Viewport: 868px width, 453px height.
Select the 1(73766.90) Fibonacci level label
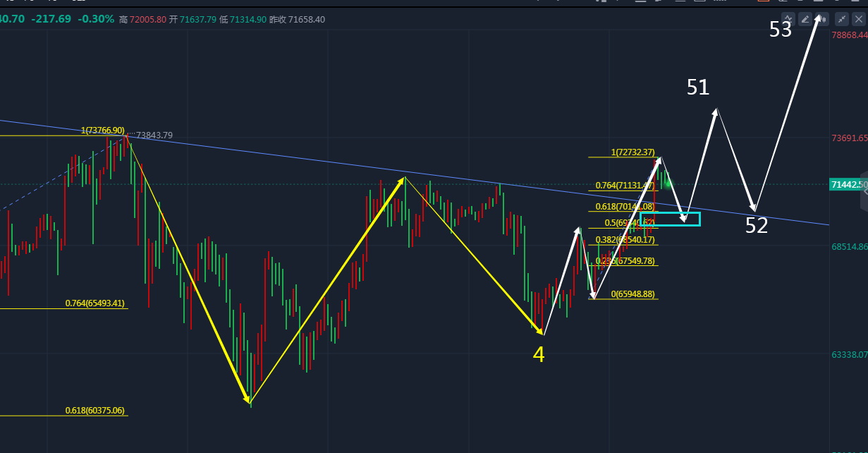103,131
